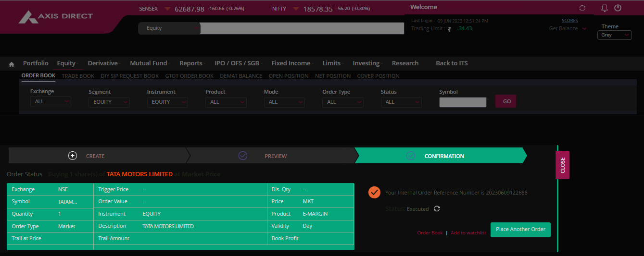Click the power logout icon
Screen dimensions: 644x256
point(618,8)
